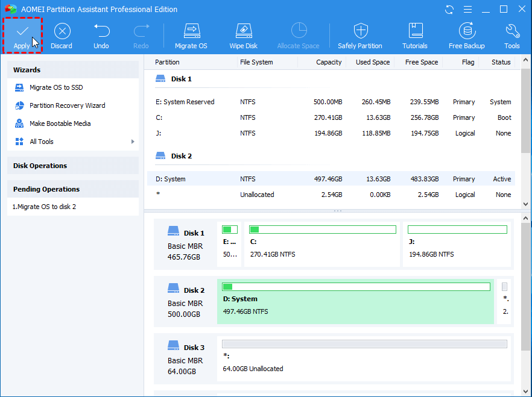Start Free Backup from toolbar
Image resolution: width=532 pixels, height=397 pixels.
[x=466, y=31]
